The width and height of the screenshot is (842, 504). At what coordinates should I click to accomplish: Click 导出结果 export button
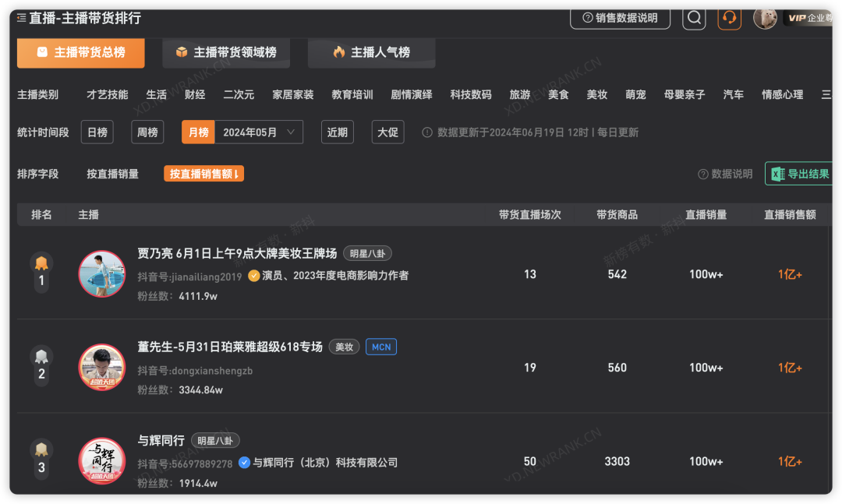tap(800, 174)
